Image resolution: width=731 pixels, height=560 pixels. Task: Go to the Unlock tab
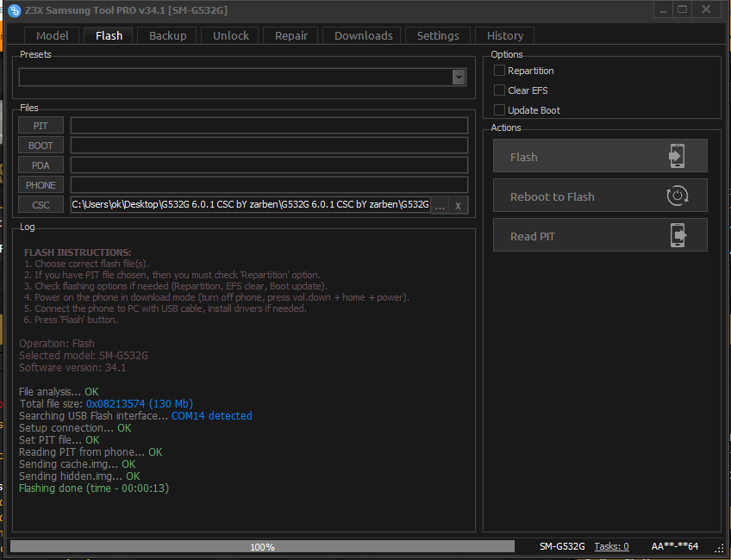(x=230, y=36)
